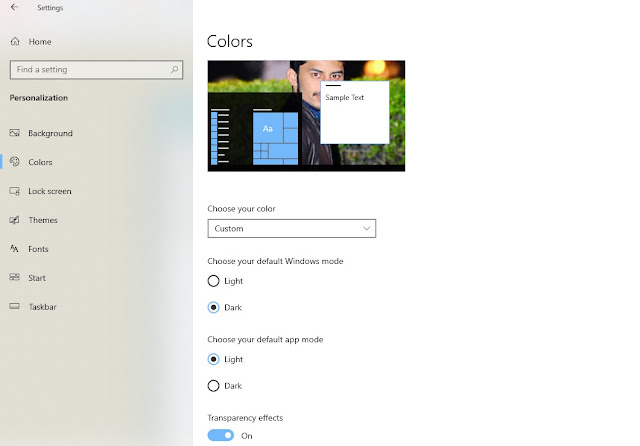Click the back arrow in Settings
Image resolution: width=640 pixels, height=446 pixels.
click(14, 7)
